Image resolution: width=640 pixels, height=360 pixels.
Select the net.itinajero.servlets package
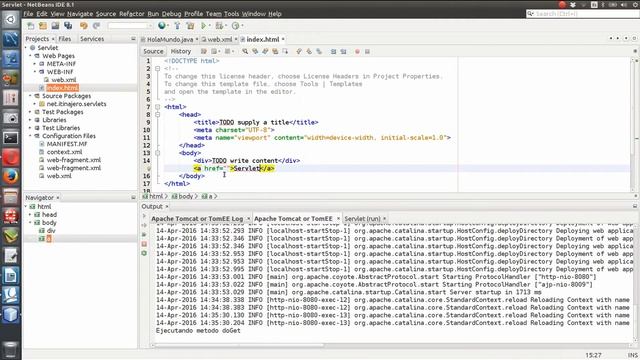[x=76, y=104]
